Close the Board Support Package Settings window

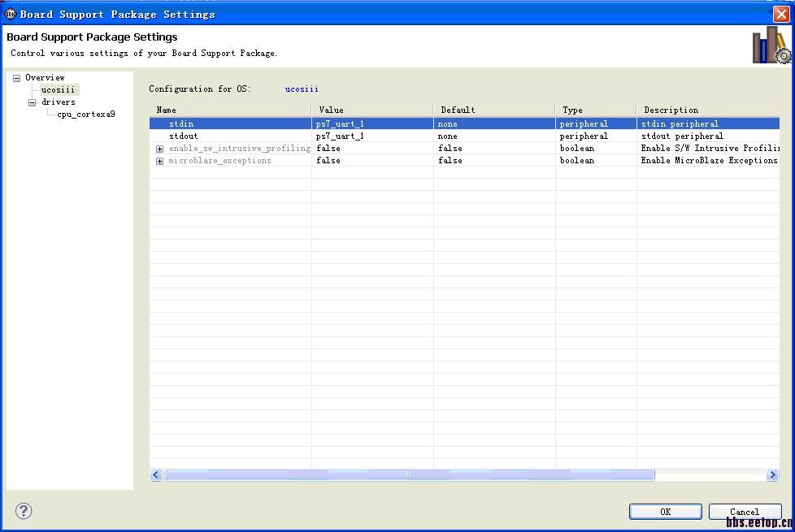(x=780, y=14)
